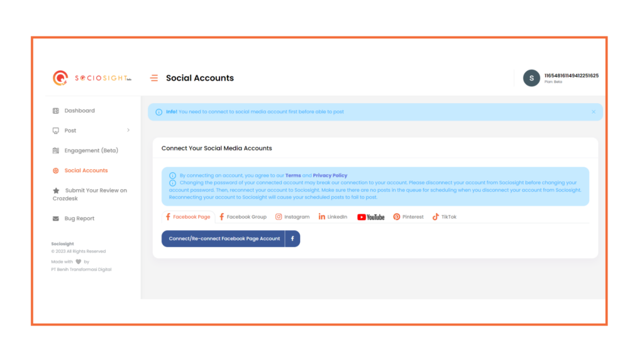Click the account ID username text
Image resolution: width=644 pixels, height=362 pixels.
point(571,75)
